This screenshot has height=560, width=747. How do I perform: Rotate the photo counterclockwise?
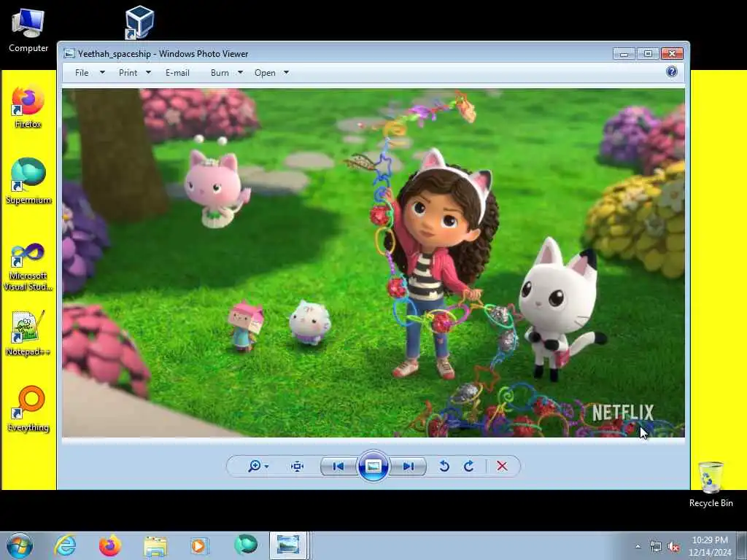coord(444,466)
